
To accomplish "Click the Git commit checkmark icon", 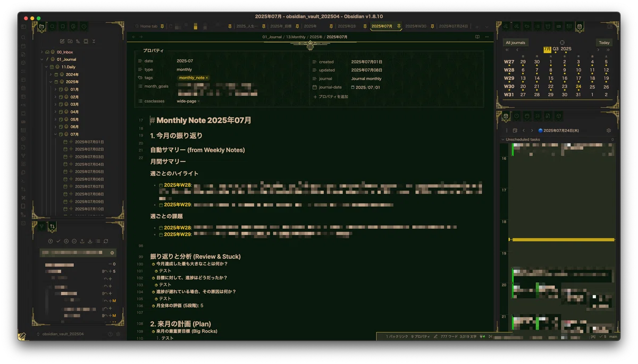I will [x=58, y=241].
